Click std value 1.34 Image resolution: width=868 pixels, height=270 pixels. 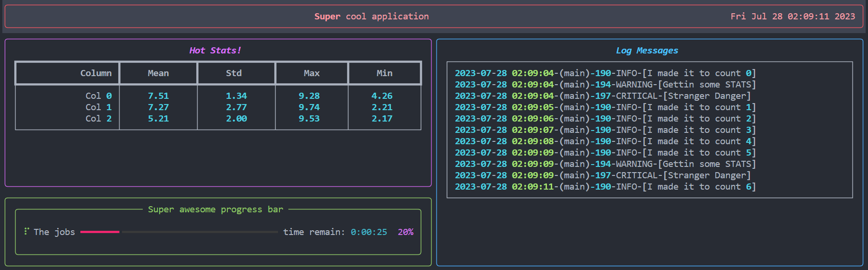click(236, 96)
